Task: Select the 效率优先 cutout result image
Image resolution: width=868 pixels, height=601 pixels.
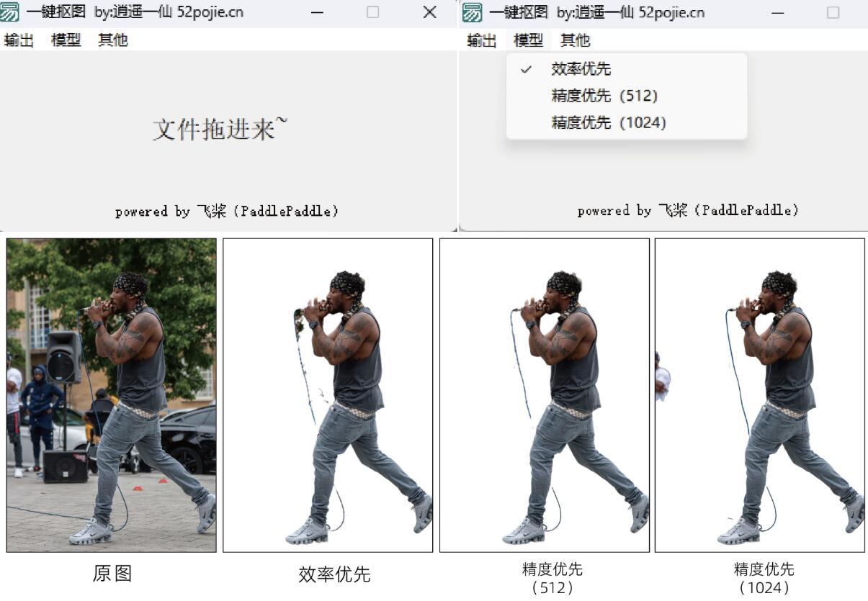Action: [x=328, y=395]
